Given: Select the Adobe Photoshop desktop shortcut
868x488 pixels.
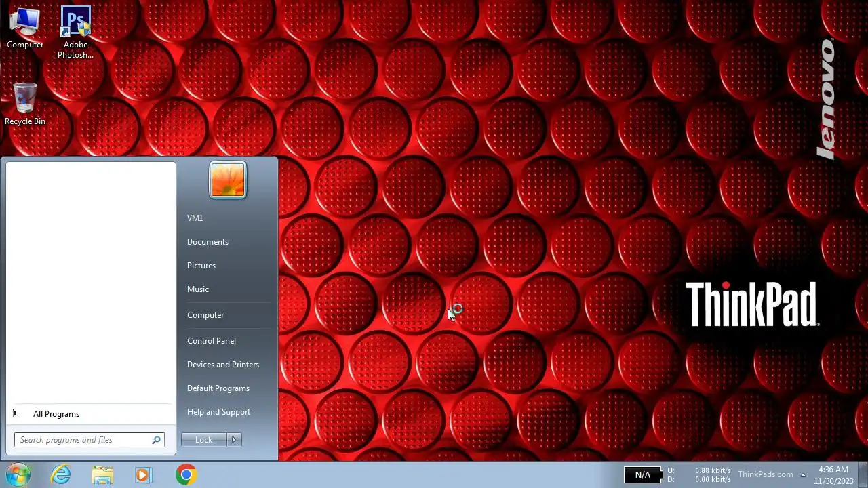Looking at the screenshot, I should pyautogui.click(x=75, y=33).
